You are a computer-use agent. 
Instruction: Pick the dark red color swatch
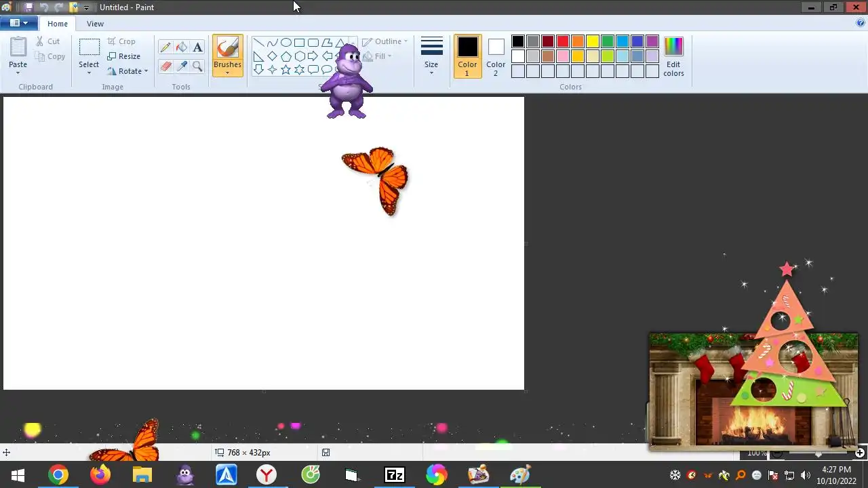tap(548, 41)
